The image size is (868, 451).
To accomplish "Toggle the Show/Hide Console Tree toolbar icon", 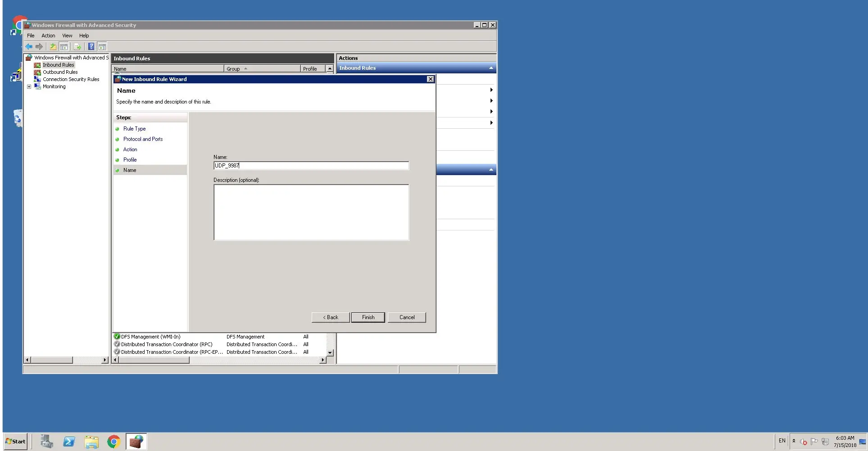I will (x=64, y=46).
